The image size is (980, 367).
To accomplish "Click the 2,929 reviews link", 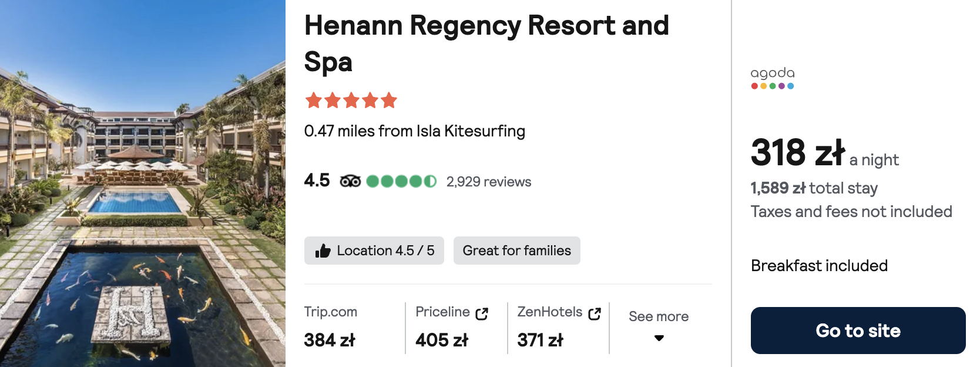I will tap(489, 182).
